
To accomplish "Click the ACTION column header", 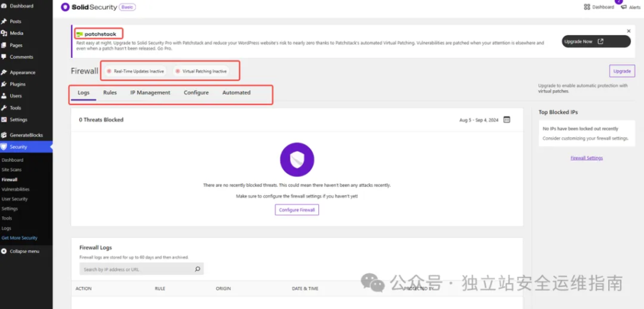I will coord(84,288).
